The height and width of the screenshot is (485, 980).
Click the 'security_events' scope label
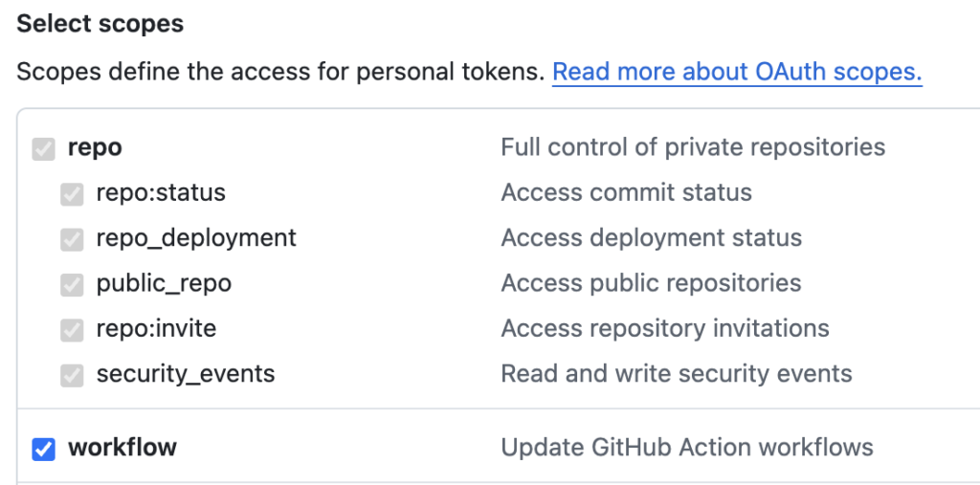(186, 374)
